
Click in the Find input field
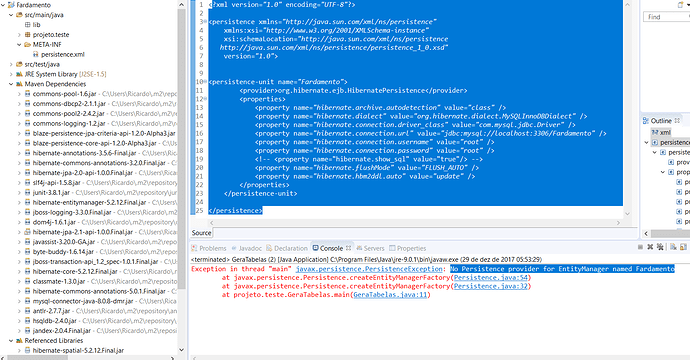point(666,17)
